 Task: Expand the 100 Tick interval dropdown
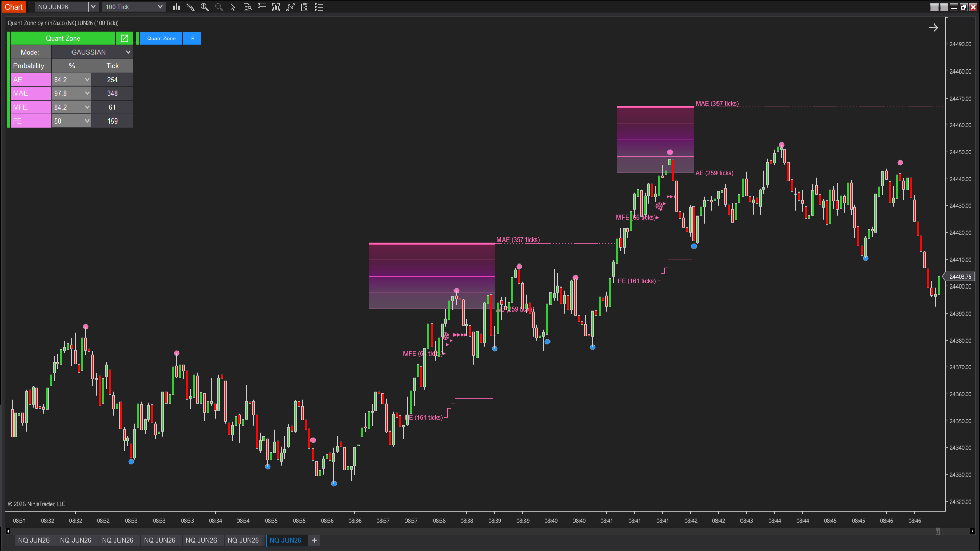coord(160,7)
